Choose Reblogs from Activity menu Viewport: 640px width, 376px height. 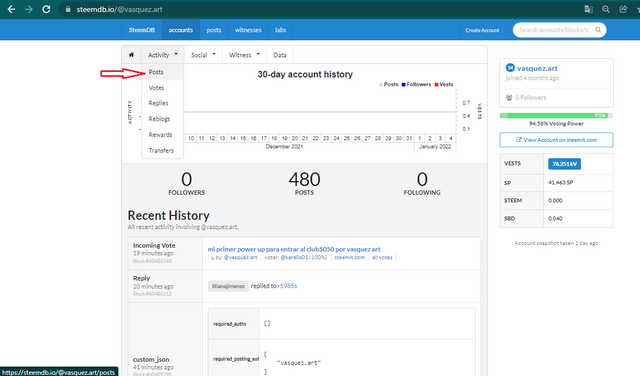pyautogui.click(x=162, y=119)
